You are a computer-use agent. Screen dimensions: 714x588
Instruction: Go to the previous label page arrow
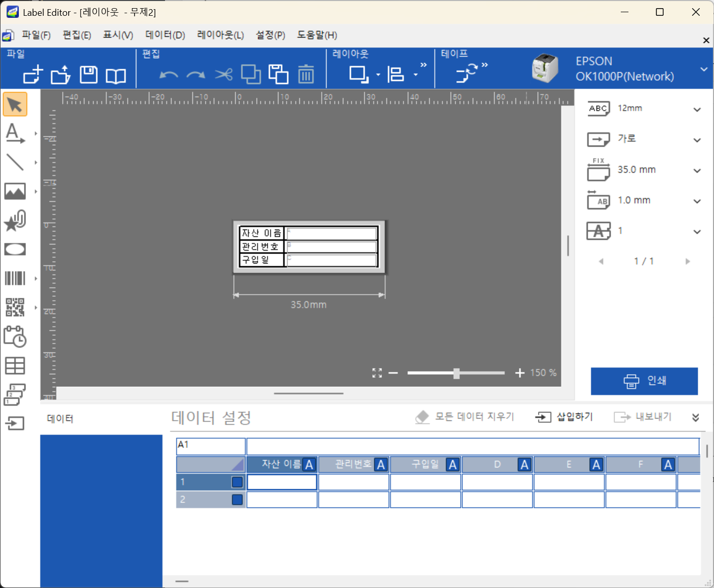point(601,261)
